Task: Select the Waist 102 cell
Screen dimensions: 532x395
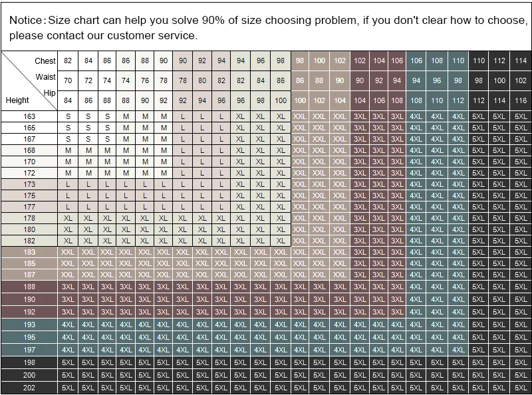Action: (x=521, y=80)
